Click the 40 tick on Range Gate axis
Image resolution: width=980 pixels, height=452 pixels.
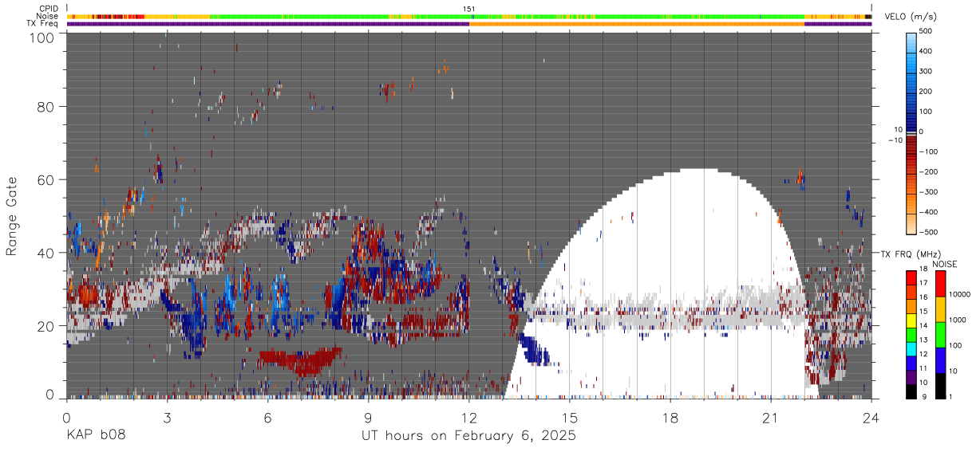point(45,253)
